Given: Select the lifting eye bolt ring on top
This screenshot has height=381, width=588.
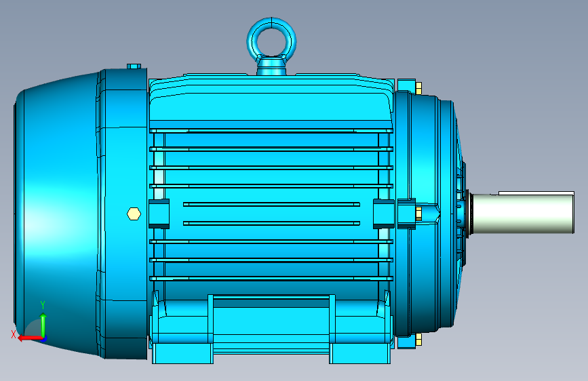Looking at the screenshot, I should coord(271,39).
